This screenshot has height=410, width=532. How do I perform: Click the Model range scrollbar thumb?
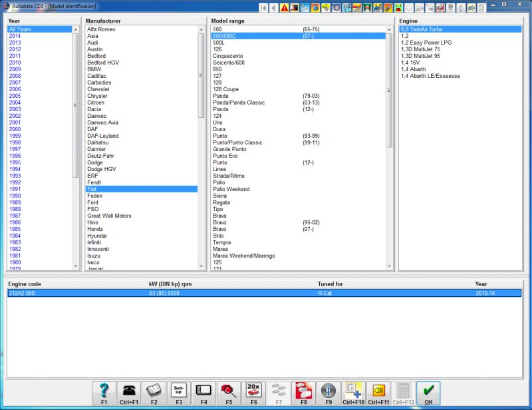click(x=389, y=90)
